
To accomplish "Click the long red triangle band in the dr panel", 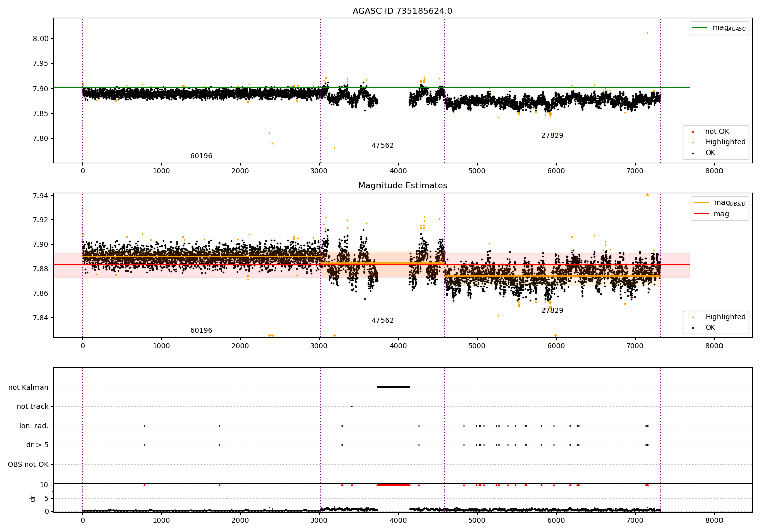I will click(x=394, y=485).
